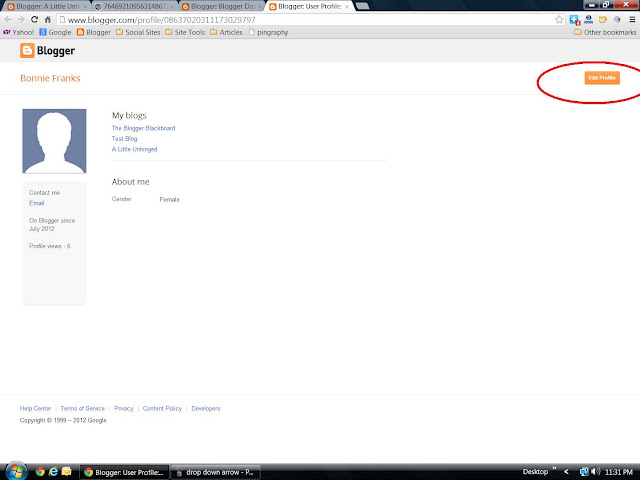Screen dimensions: 640x480
Task: Click the Edit Profile button
Action: tap(602, 78)
